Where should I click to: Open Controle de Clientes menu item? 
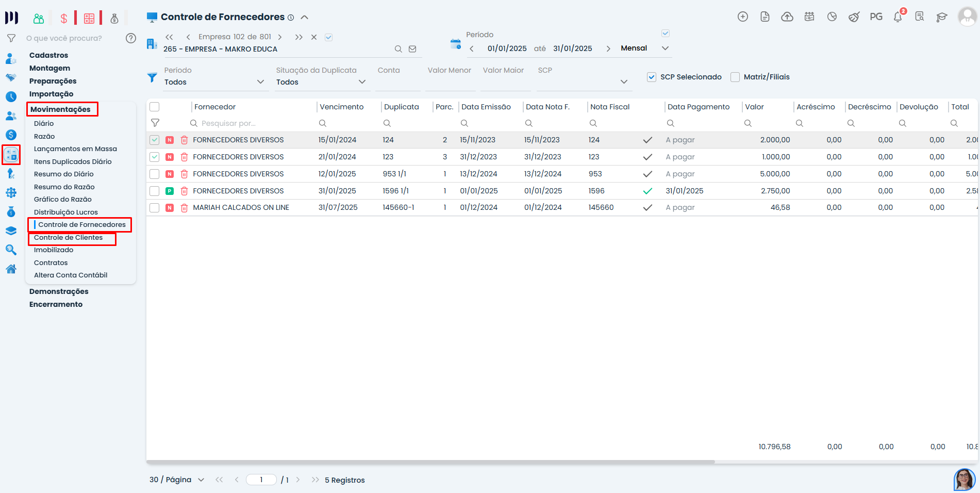(x=68, y=238)
